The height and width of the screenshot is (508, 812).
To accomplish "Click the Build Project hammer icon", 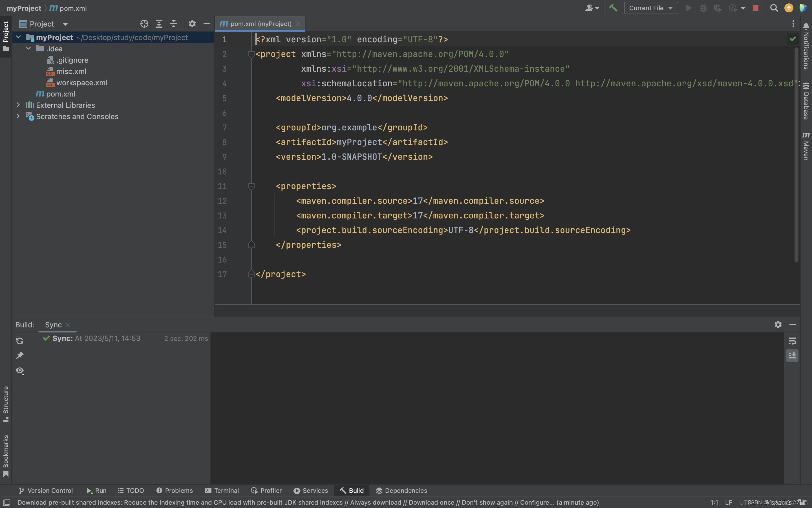I will pos(613,8).
